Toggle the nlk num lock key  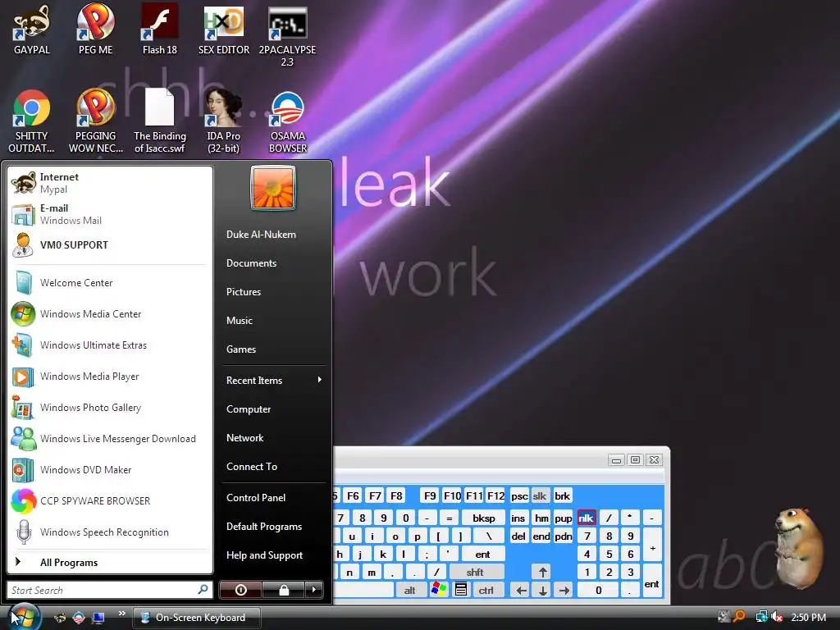[x=586, y=518]
